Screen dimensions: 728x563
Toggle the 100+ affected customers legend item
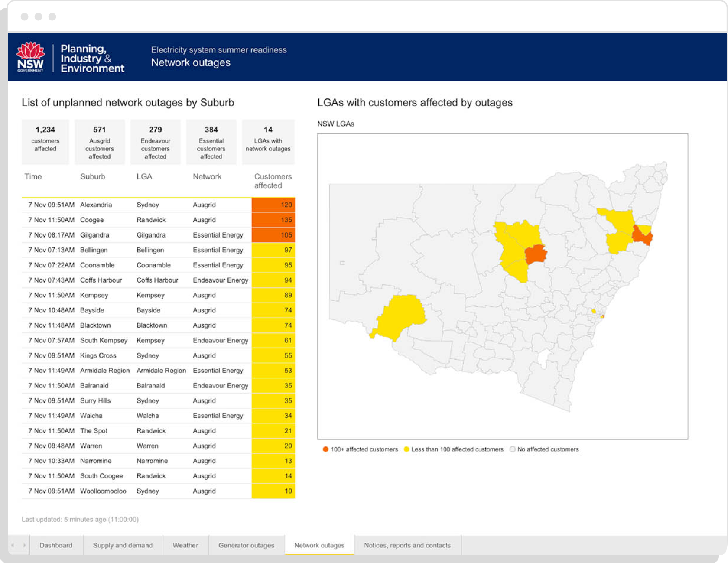360,449
